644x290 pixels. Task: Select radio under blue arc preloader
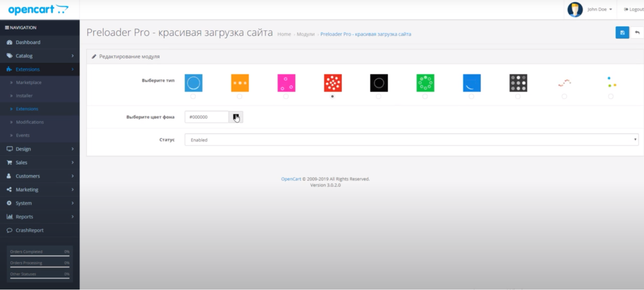tap(471, 97)
